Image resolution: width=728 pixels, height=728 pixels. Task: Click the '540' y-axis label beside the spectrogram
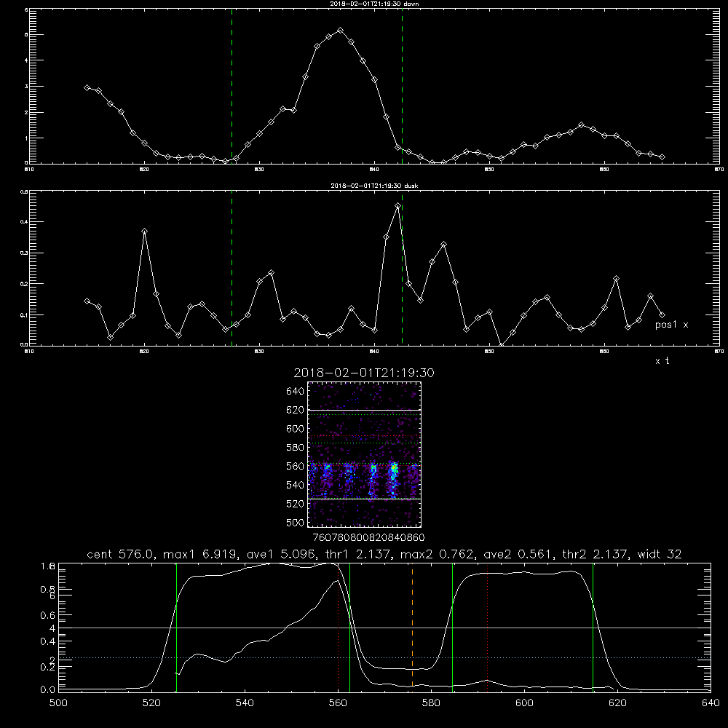coord(296,485)
